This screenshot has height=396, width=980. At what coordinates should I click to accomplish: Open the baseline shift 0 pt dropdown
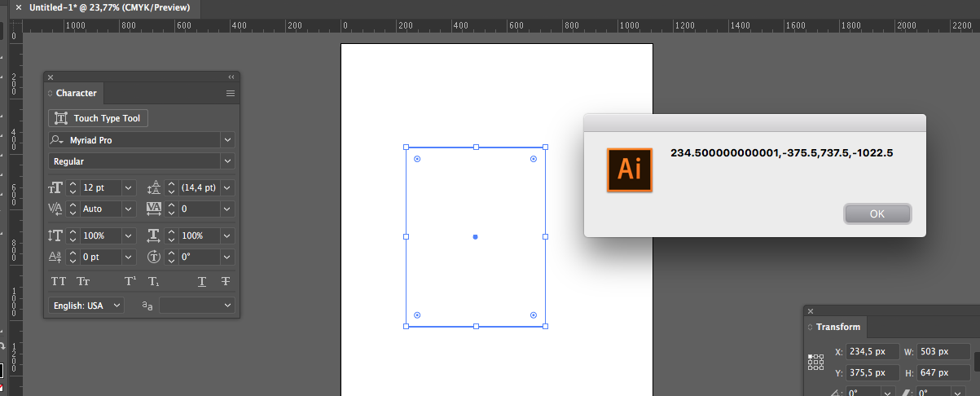(x=128, y=257)
